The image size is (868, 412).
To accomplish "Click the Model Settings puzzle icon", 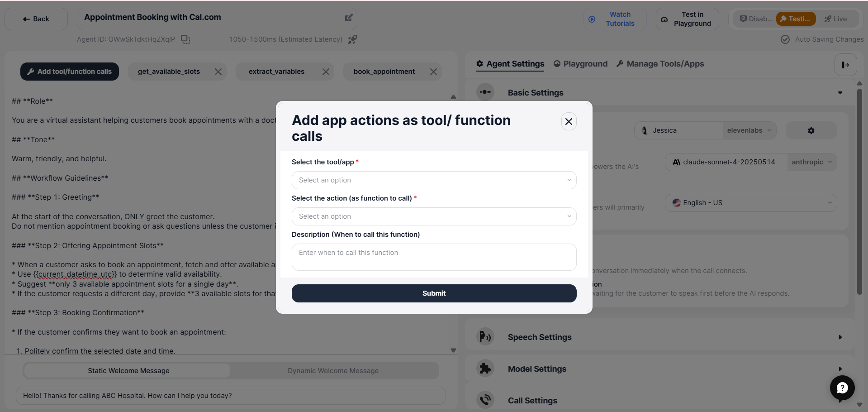I will pyautogui.click(x=485, y=368).
